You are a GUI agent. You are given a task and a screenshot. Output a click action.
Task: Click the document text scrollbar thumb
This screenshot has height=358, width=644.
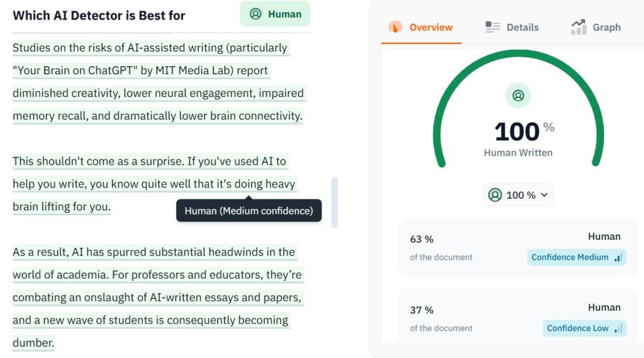(x=335, y=201)
